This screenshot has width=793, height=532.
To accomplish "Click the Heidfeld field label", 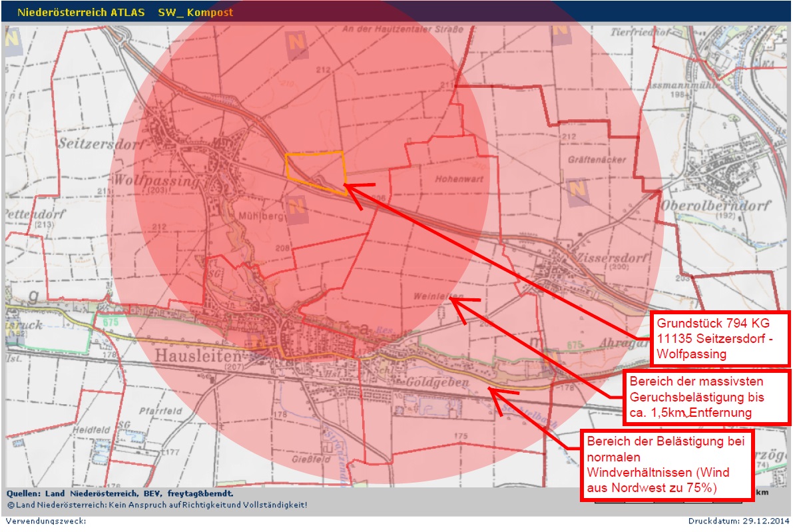I will pos(91,430).
